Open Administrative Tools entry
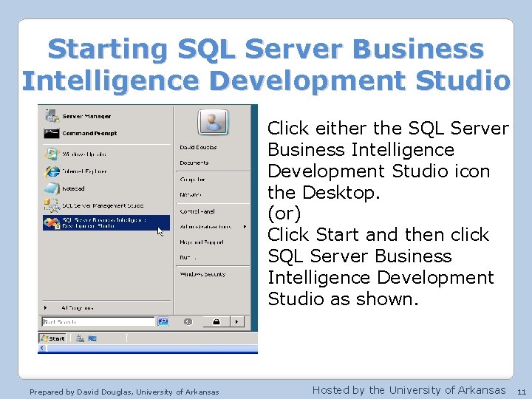The image size is (532, 399). tap(205, 227)
